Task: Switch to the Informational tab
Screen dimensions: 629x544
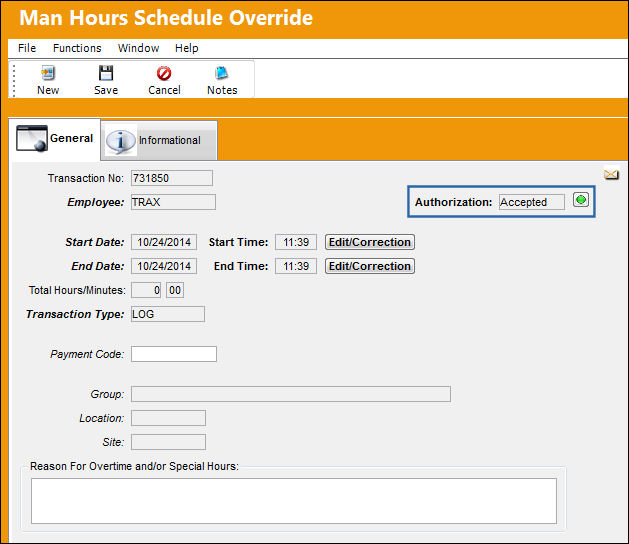Action: [159, 140]
